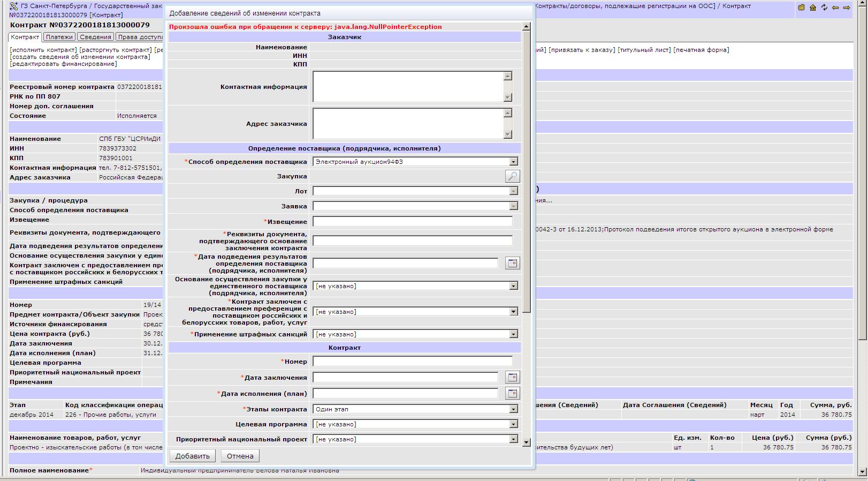Click Адрес заказчика textarea scroll-down arrow
868x481 pixels.
pos(508,134)
